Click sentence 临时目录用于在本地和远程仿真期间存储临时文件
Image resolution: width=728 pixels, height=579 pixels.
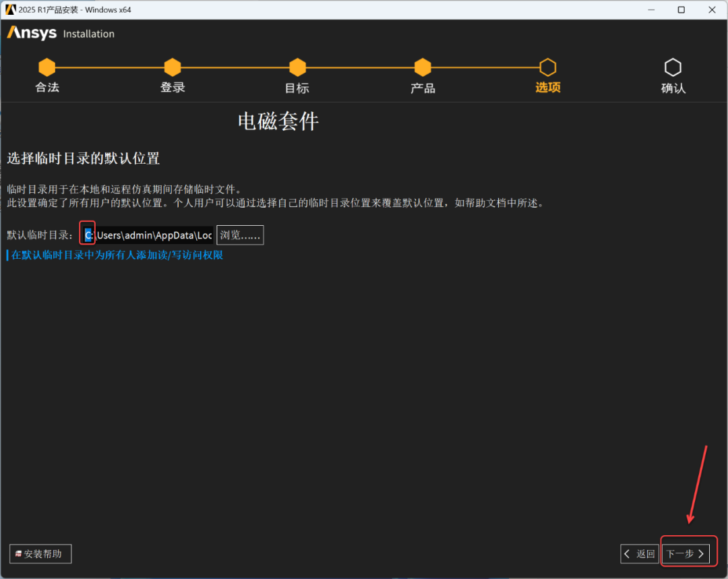(x=125, y=189)
